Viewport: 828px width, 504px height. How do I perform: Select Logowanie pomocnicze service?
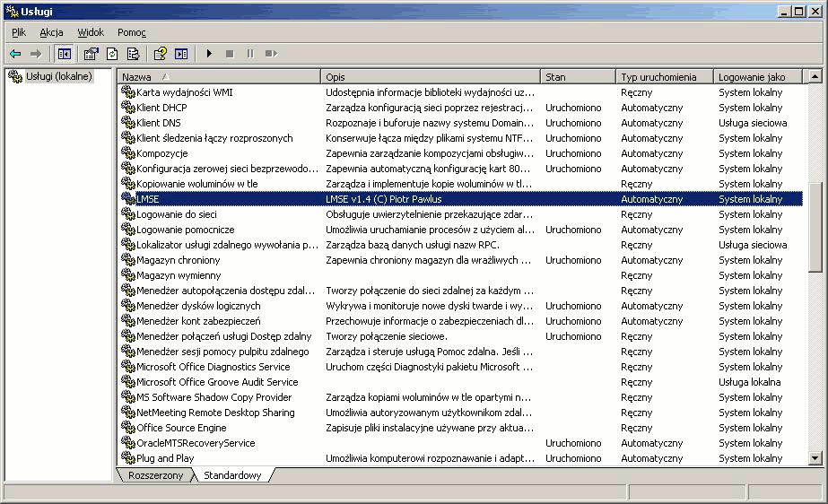click(462, 230)
